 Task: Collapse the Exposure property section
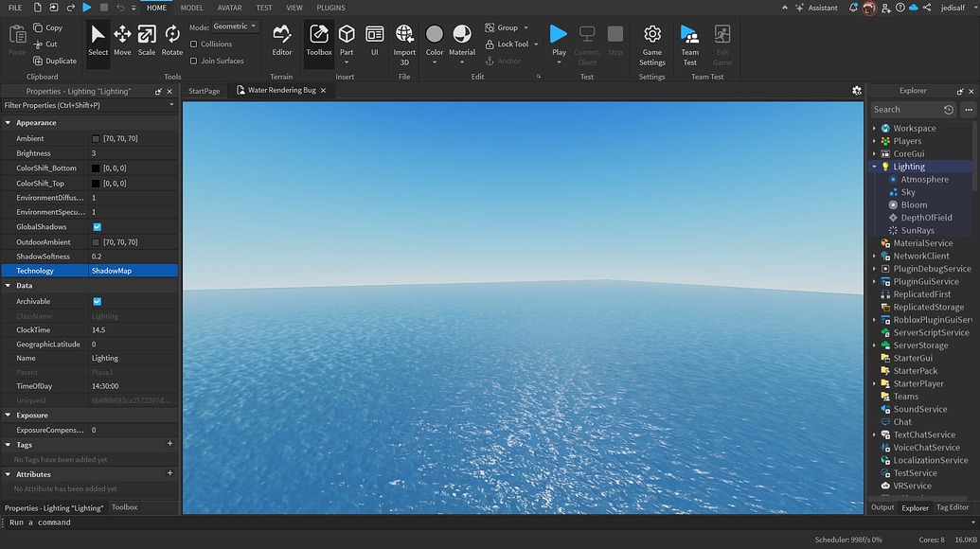(x=9, y=416)
